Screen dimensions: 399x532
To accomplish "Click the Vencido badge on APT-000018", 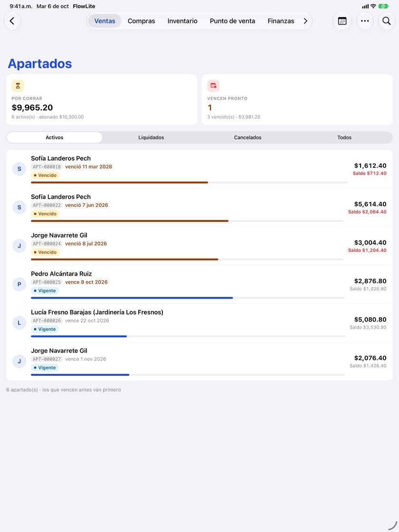I will pyautogui.click(x=45, y=175).
